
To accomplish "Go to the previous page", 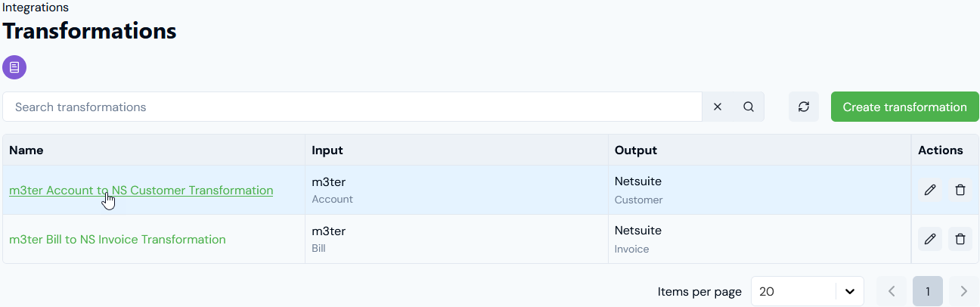I will (x=892, y=291).
